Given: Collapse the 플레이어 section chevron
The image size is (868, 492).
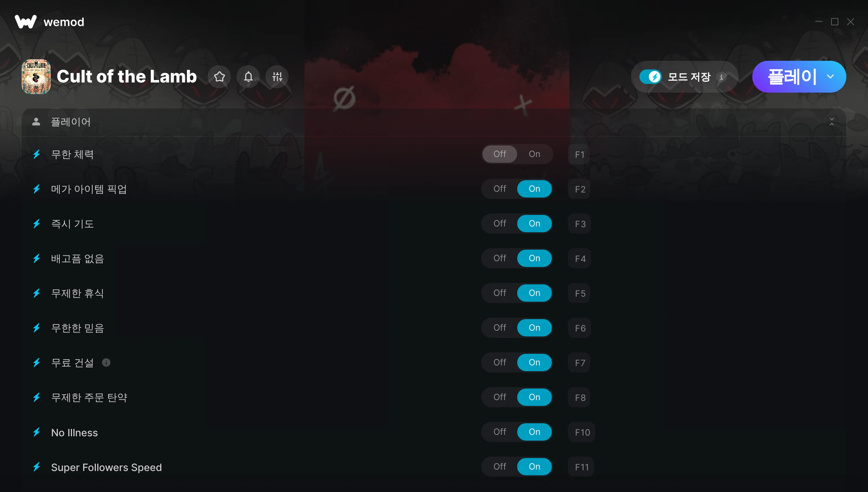Looking at the screenshot, I should coord(831,122).
